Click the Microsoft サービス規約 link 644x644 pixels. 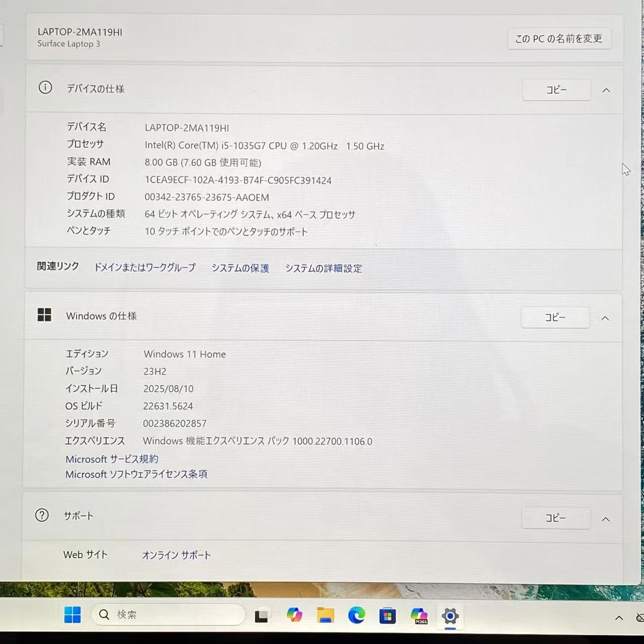[x=111, y=459]
